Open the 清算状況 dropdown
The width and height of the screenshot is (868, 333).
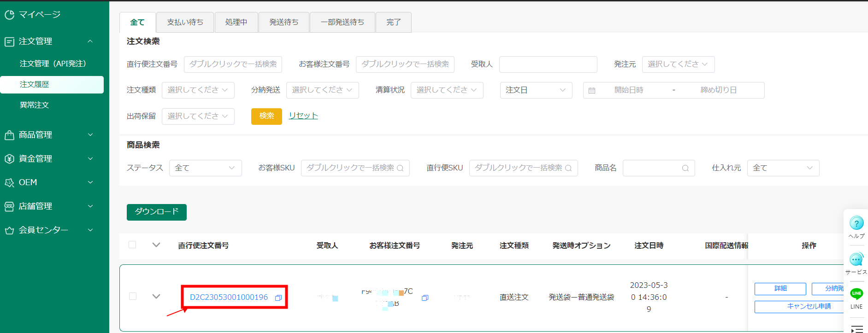[x=447, y=90]
